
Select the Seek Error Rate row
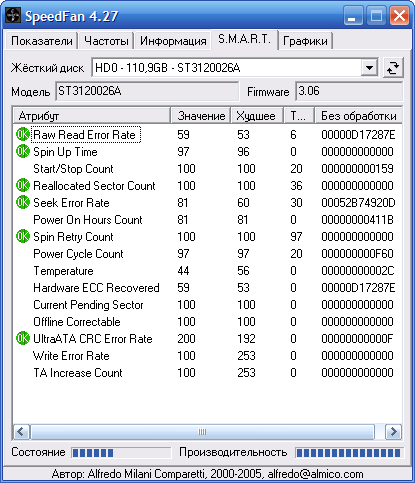[x=207, y=203]
